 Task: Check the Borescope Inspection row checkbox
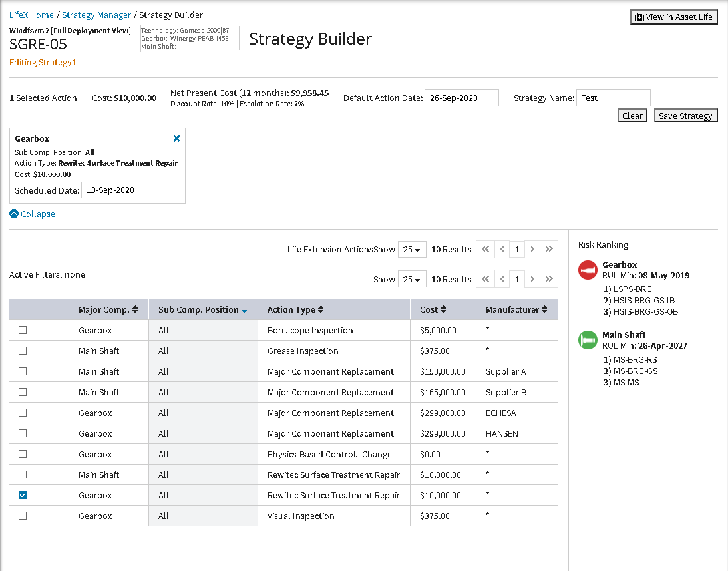(23, 330)
